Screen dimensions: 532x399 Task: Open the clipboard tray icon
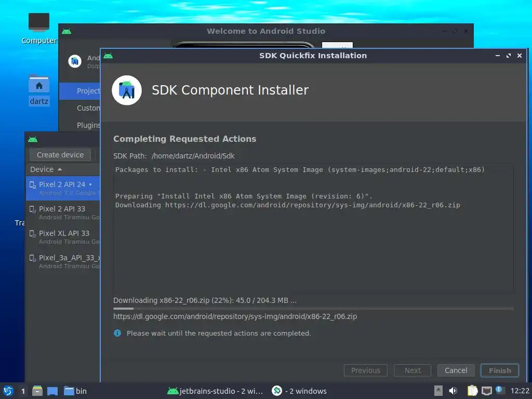[x=472, y=391]
